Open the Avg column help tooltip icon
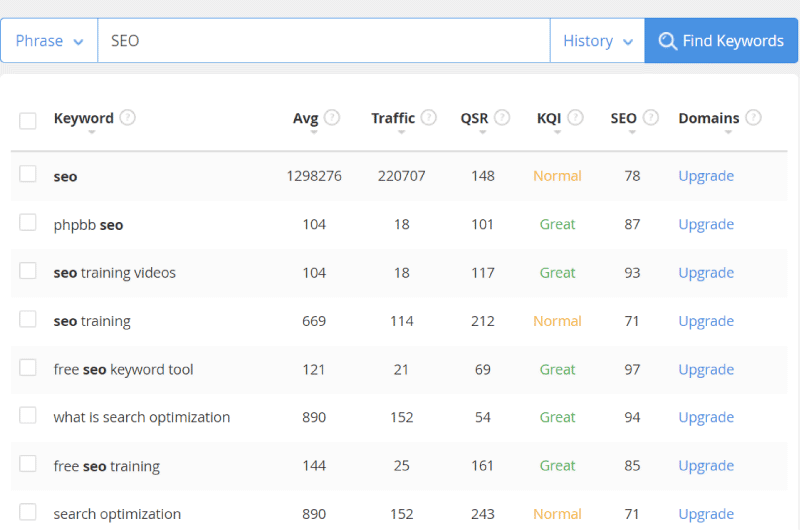 332,118
